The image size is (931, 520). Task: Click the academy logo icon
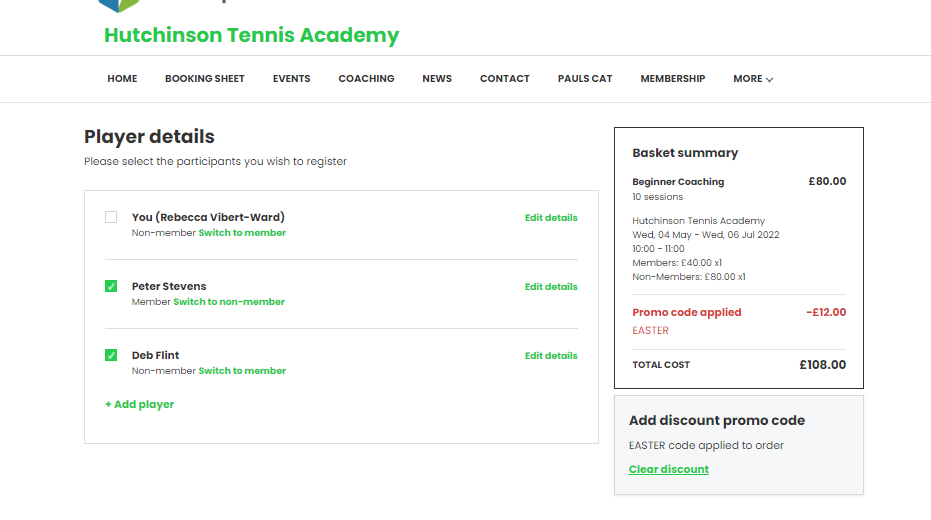click(120, 5)
